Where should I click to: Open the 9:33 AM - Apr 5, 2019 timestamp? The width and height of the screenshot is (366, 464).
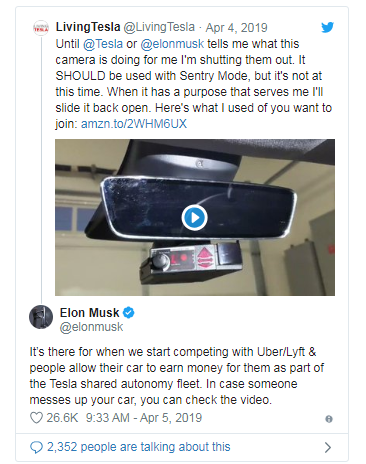click(x=144, y=418)
